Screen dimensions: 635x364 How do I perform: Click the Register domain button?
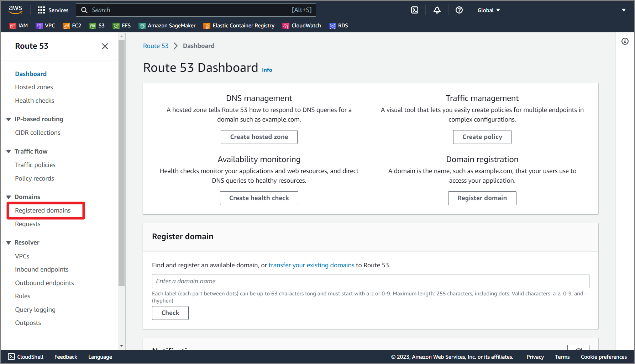(x=482, y=198)
